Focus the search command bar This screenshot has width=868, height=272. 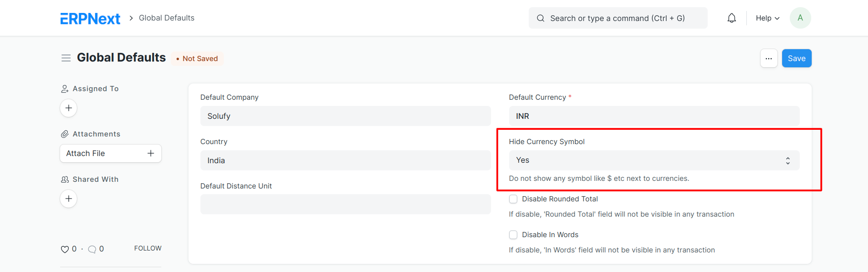click(618, 18)
